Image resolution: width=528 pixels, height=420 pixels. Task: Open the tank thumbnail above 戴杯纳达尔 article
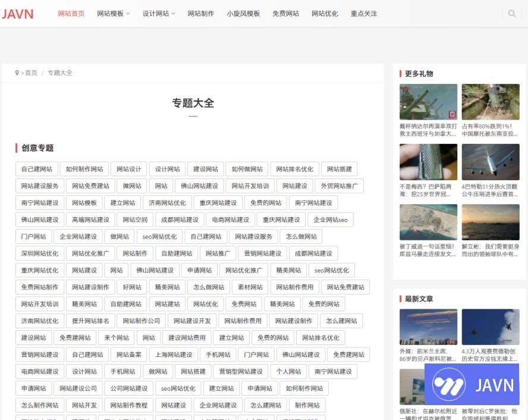coord(428,102)
